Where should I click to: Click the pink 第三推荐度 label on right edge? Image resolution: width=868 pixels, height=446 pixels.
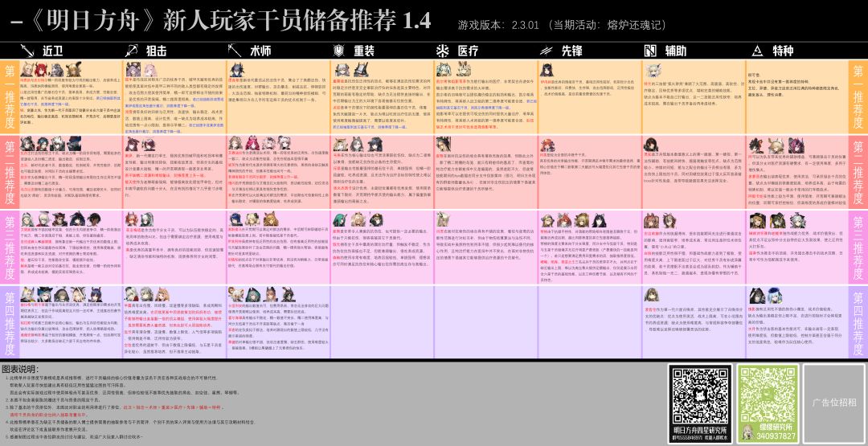pyautogui.click(x=858, y=247)
